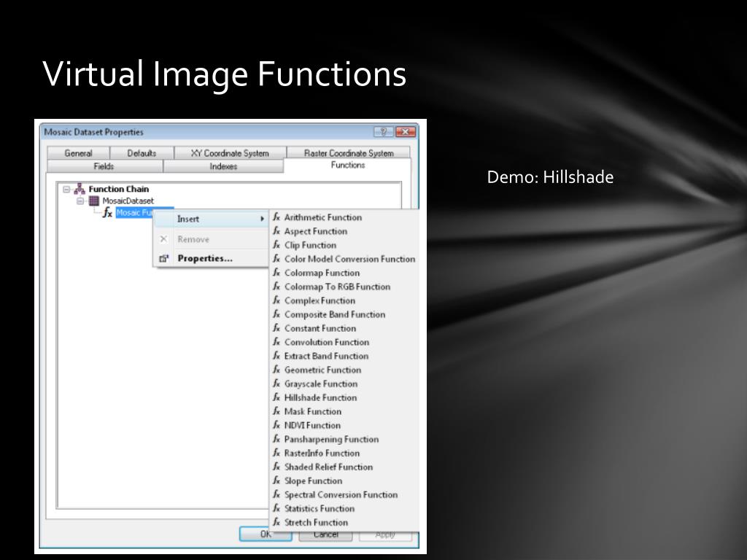Click the Apply button
The width and height of the screenshot is (747, 560).
(x=385, y=534)
